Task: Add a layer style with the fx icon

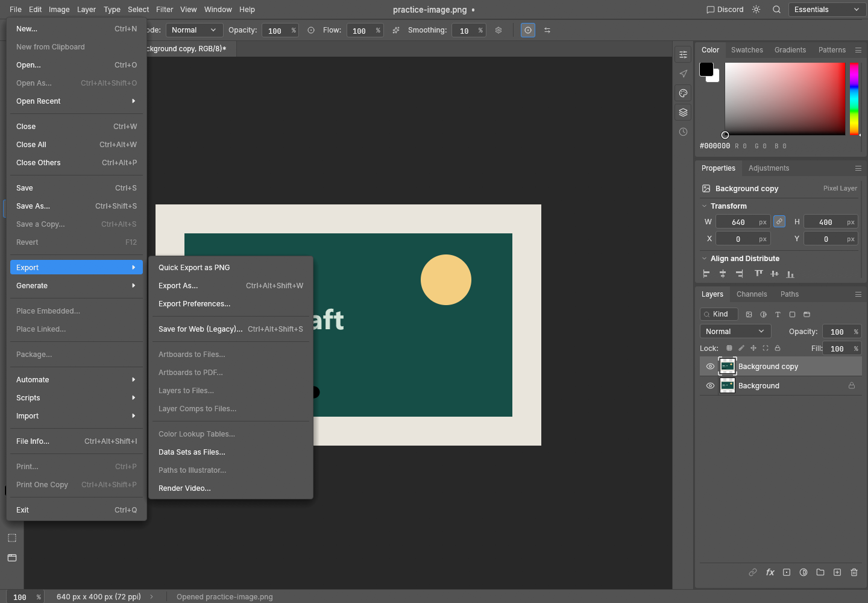Action: tap(770, 572)
